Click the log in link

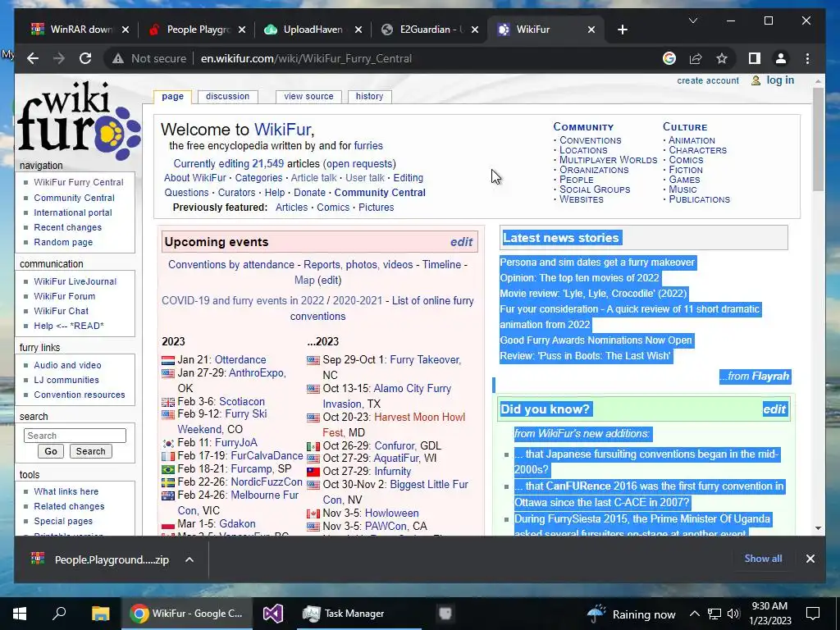click(x=779, y=80)
